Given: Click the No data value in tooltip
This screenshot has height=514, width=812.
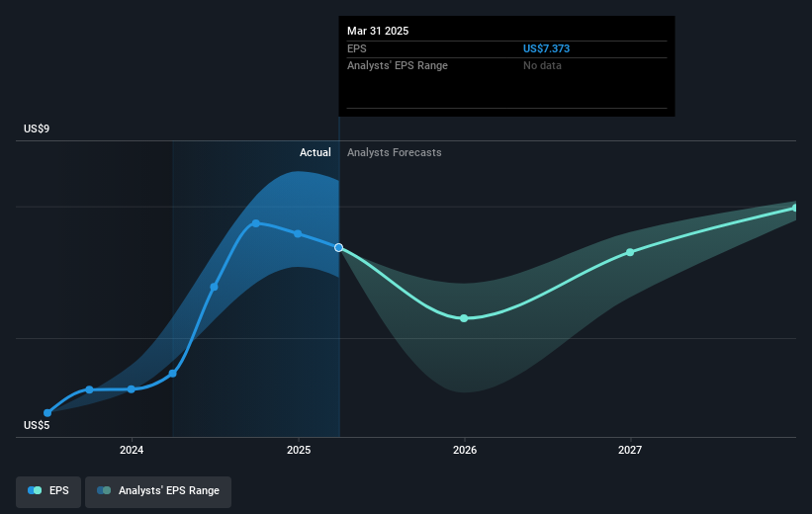Looking at the screenshot, I should [542, 66].
